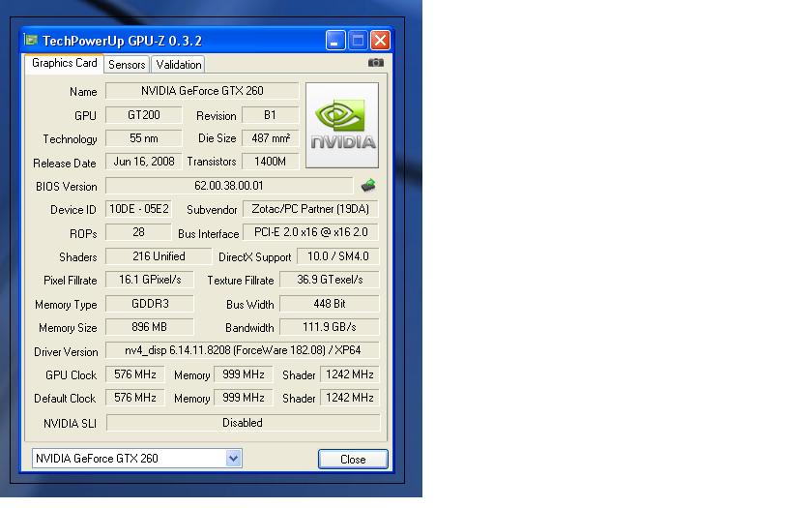This screenshot has width=812, height=508.
Task: Click the Close button
Action: pos(353,460)
